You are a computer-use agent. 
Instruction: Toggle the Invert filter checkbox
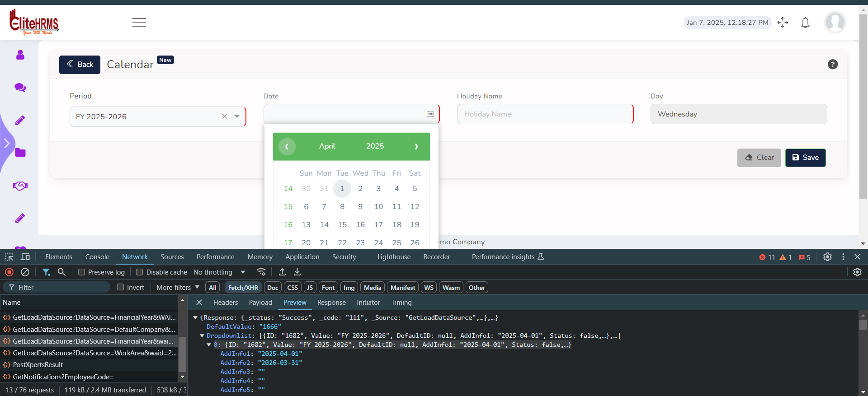(121, 287)
